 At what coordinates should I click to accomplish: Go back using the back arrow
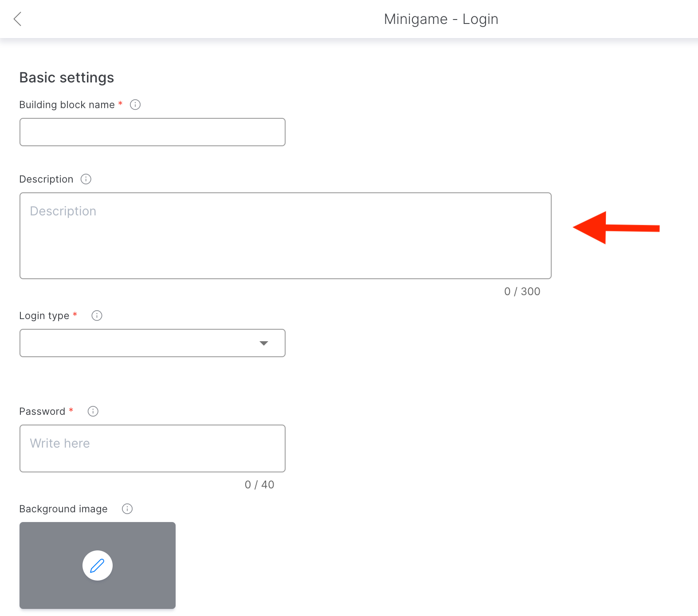pyautogui.click(x=18, y=19)
